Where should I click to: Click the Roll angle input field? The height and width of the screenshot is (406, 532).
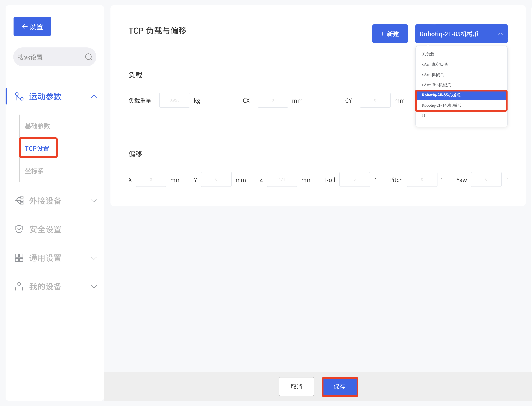pyautogui.click(x=355, y=179)
